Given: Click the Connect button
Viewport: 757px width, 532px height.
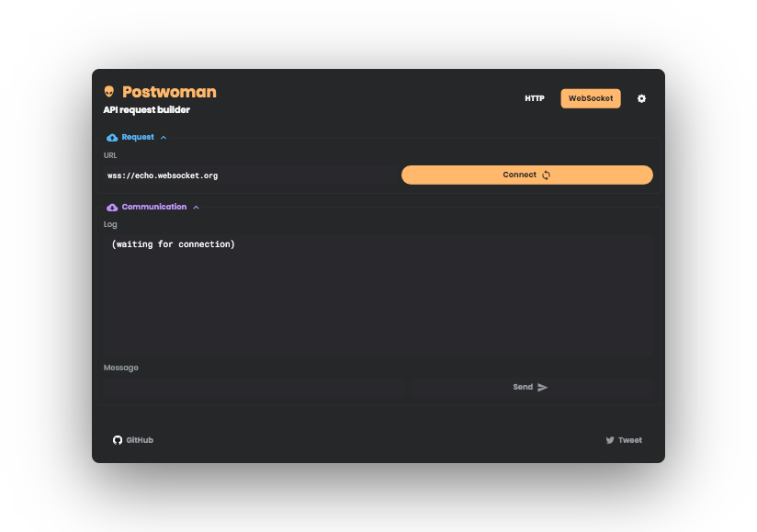Looking at the screenshot, I should click(x=526, y=175).
